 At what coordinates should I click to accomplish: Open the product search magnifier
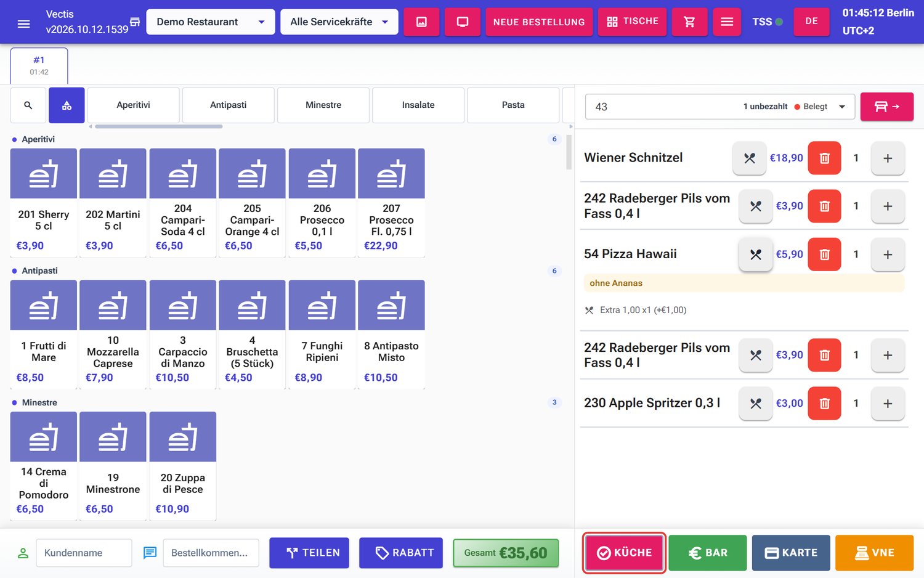tap(28, 105)
